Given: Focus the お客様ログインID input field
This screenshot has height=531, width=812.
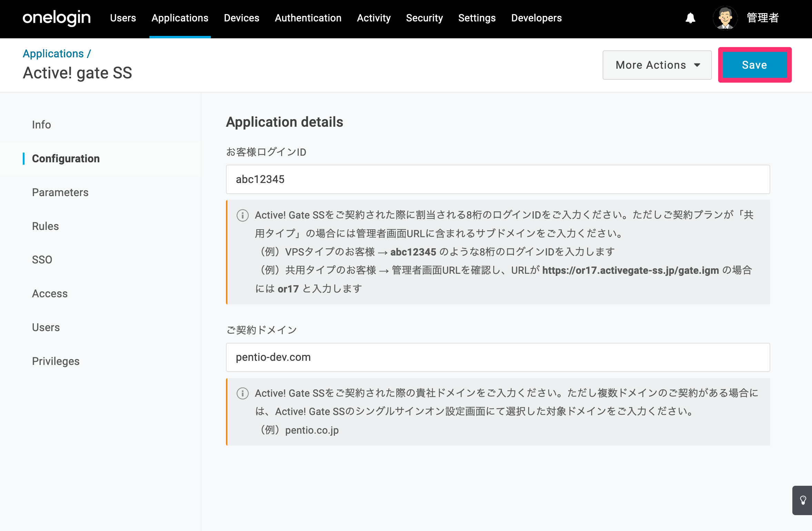Looking at the screenshot, I should pos(498,179).
